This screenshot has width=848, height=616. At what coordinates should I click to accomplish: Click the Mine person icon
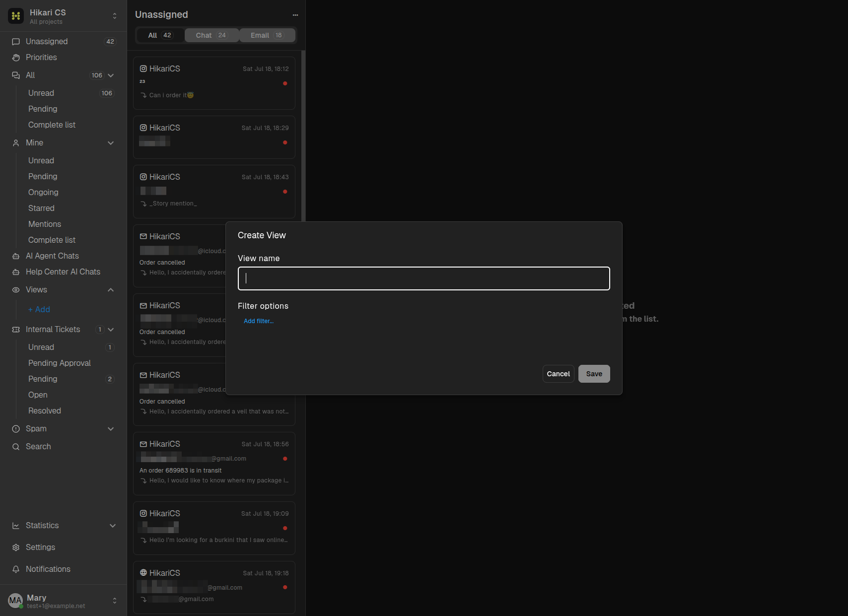coord(16,143)
